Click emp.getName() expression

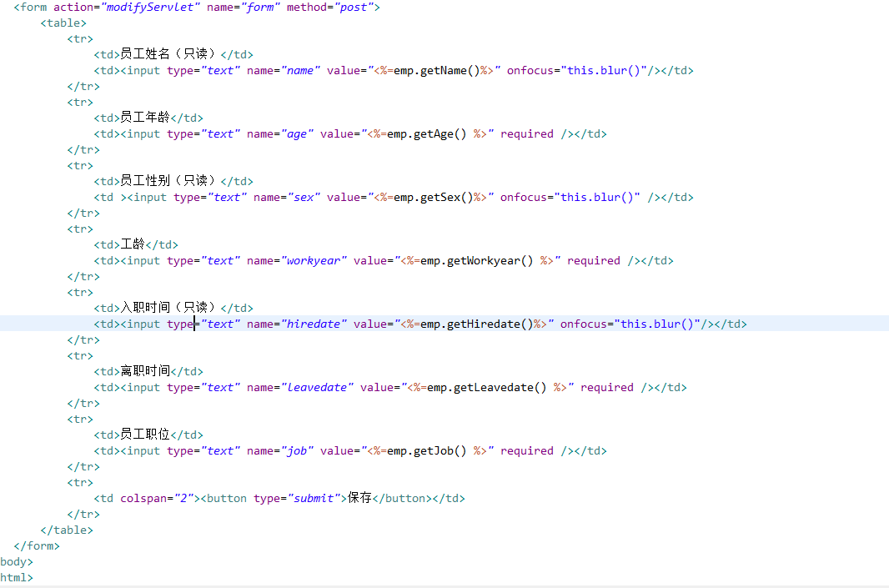tap(436, 71)
